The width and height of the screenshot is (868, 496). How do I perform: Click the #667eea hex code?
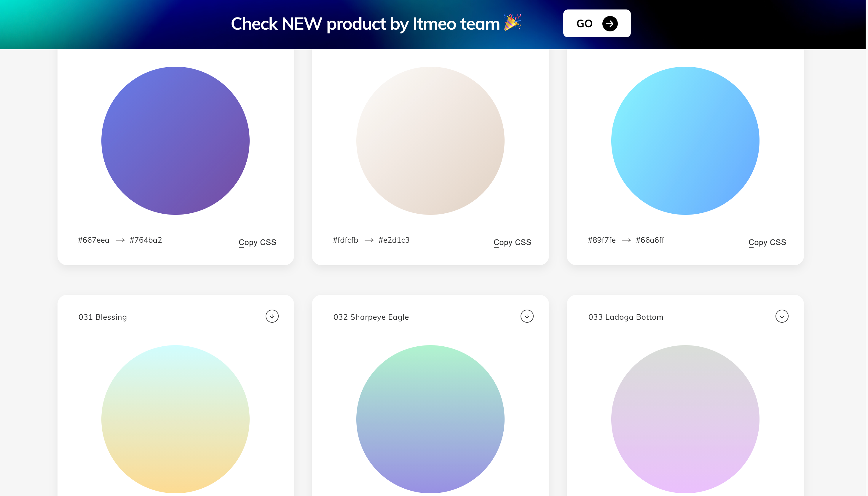tap(94, 240)
